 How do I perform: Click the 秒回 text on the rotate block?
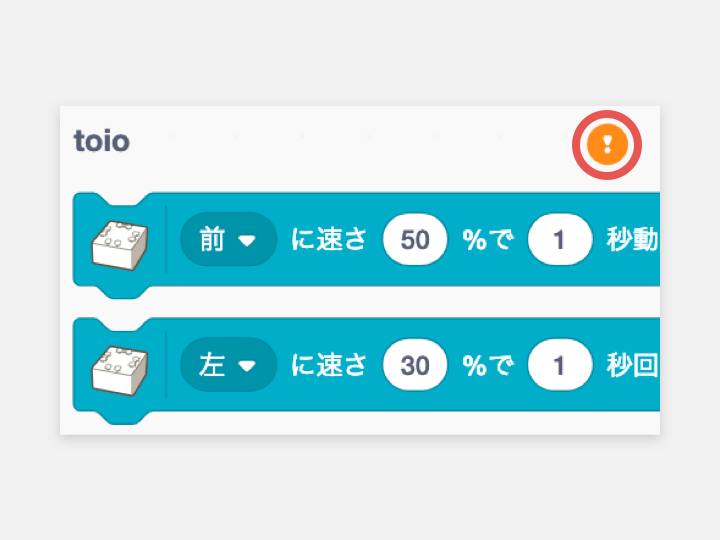(633, 365)
